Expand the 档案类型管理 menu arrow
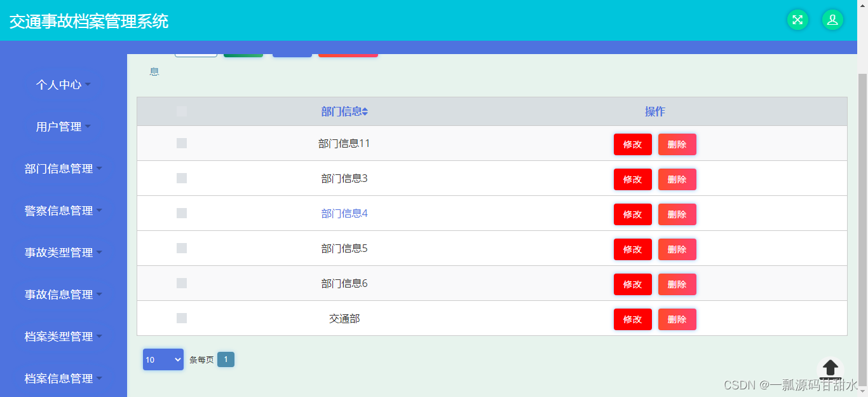 tap(99, 336)
